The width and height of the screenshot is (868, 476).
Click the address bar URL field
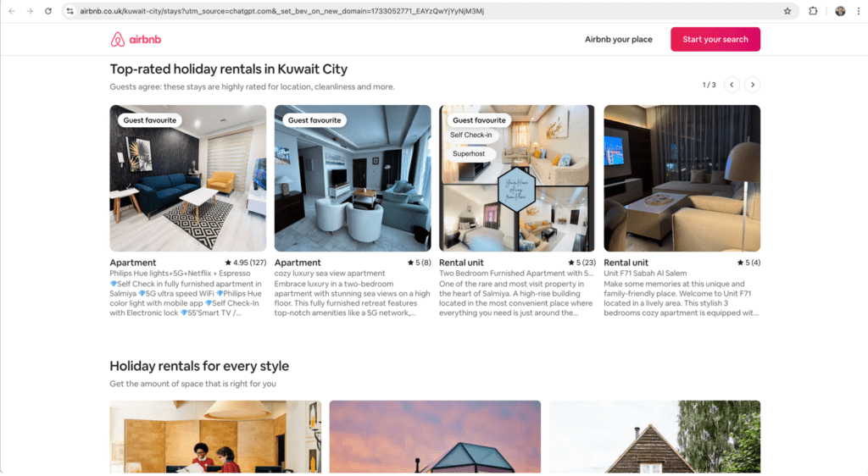tap(426, 11)
